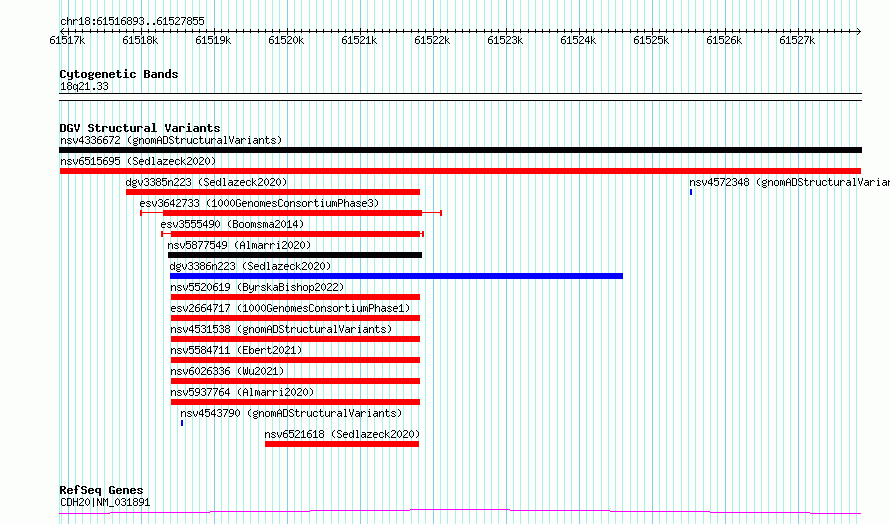The image size is (890, 524).
Task: Click the 61525k ruler tick label
Action: (x=651, y=41)
